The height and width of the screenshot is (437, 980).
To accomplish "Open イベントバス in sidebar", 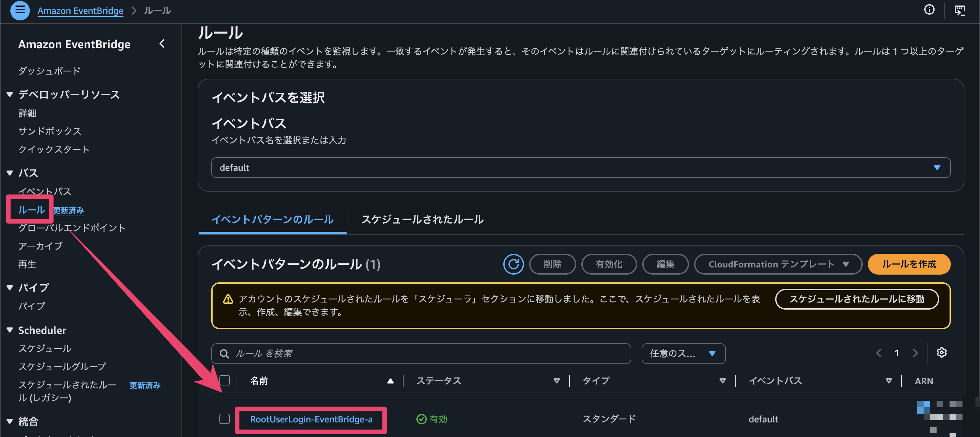I will (x=45, y=192).
